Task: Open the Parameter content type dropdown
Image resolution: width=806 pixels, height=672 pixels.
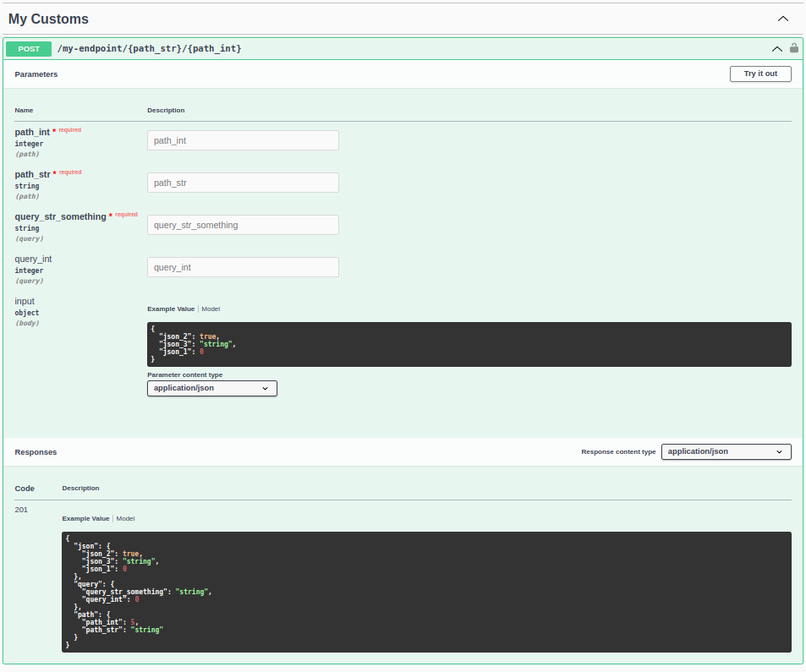Action: point(211,388)
